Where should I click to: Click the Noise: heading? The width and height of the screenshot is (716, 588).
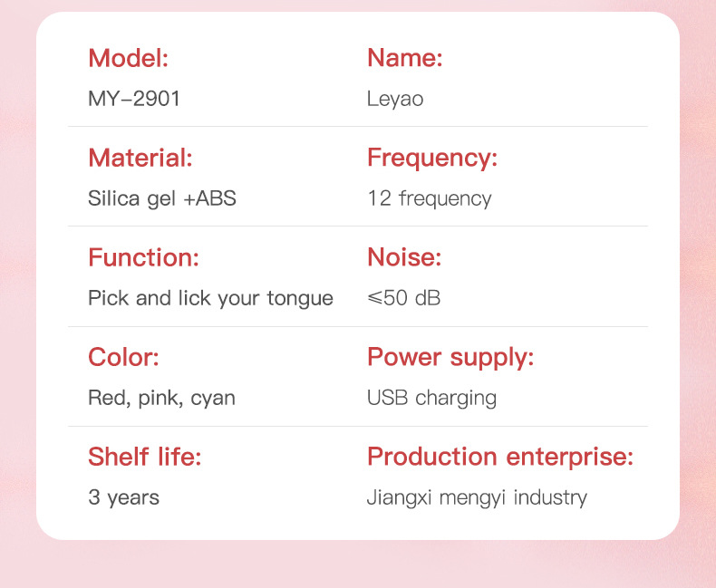point(403,258)
